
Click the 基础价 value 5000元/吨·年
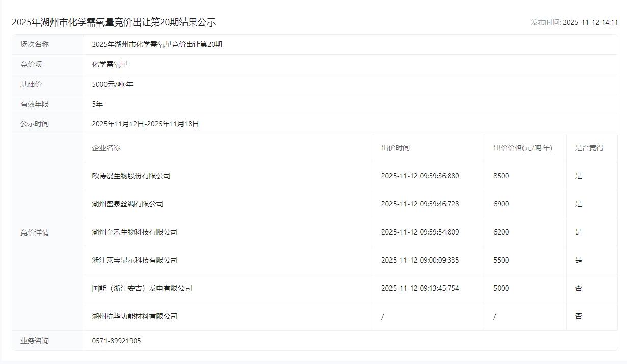click(113, 84)
